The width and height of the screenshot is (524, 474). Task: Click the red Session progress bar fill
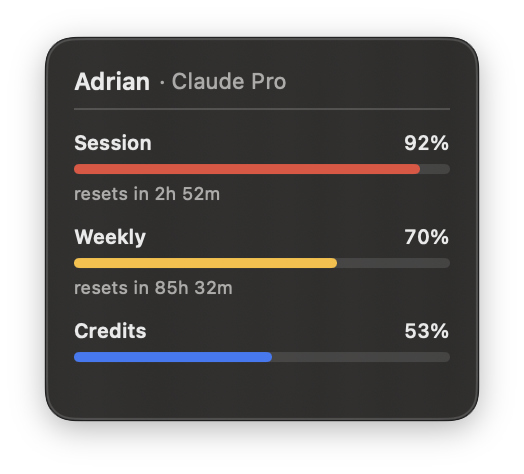coord(247,169)
